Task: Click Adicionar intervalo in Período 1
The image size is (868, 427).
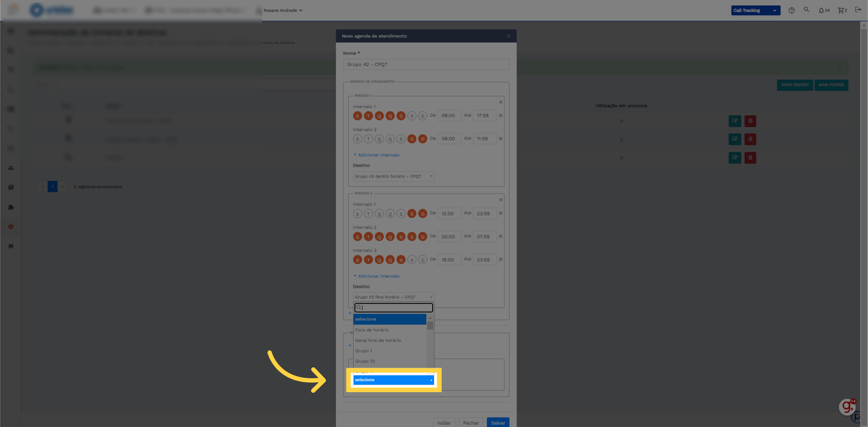Action: [377, 155]
